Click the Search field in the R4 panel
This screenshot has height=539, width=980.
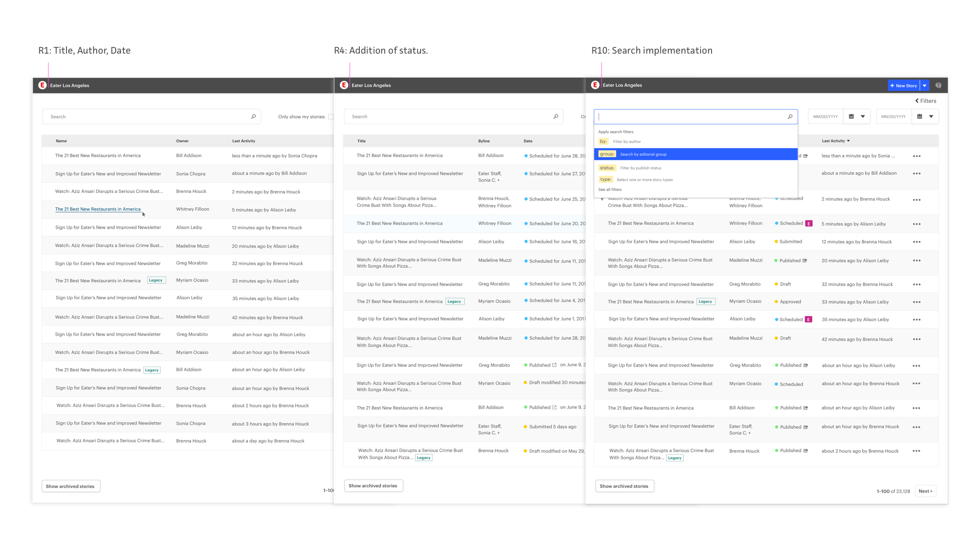click(x=453, y=117)
